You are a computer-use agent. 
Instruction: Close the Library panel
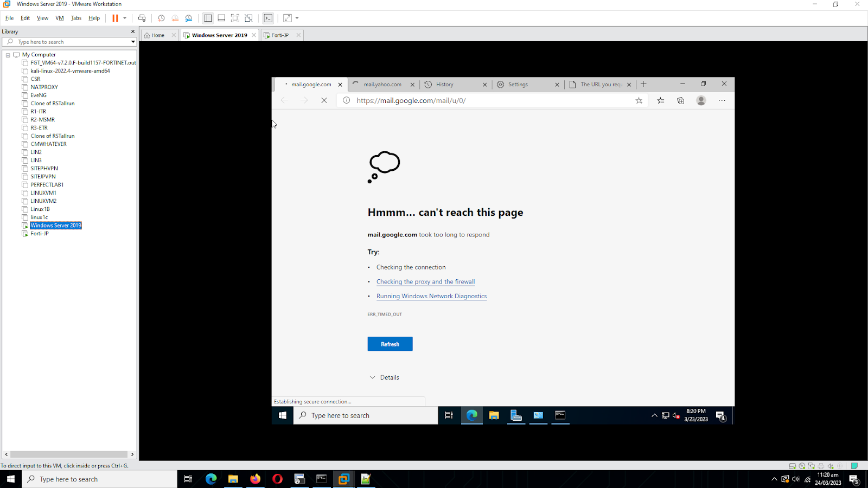133,31
